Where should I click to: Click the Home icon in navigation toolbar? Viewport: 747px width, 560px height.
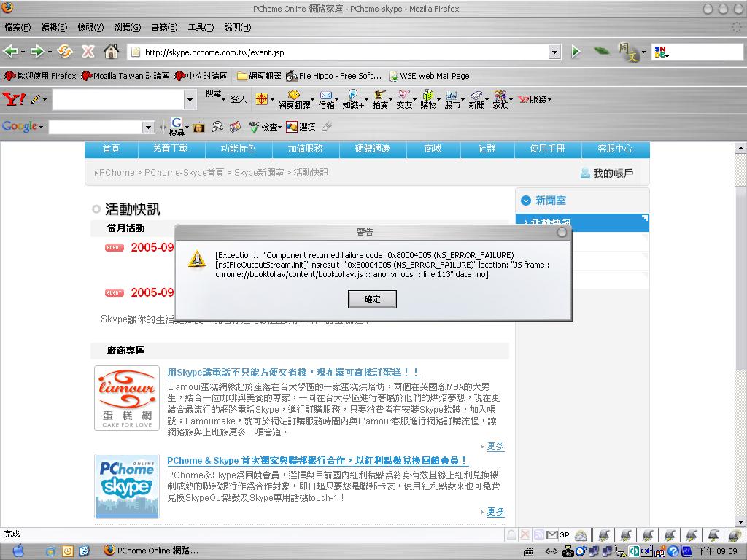click(x=111, y=52)
